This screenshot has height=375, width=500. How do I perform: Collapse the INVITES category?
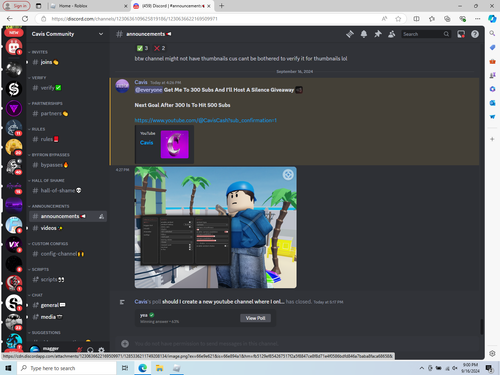38,52
